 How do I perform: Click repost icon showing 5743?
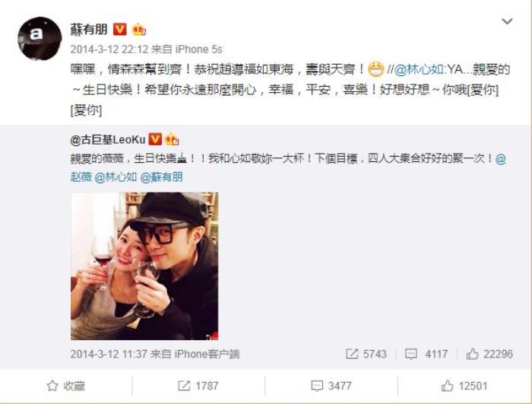[x=366, y=354]
